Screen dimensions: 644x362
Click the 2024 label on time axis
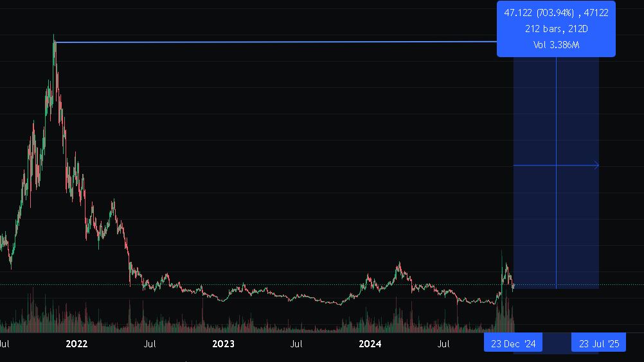pos(370,343)
